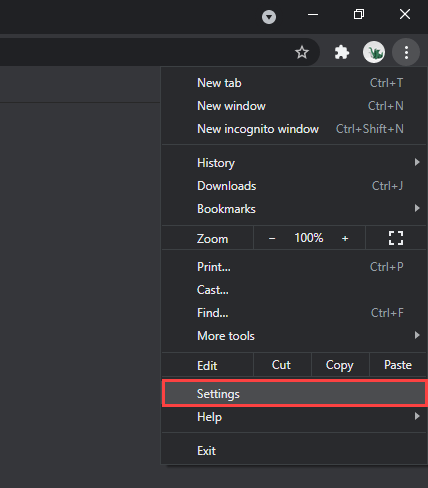Click the fullscreen icon beside Zoom
This screenshot has width=428, height=488.
pyautogui.click(x=396, y=238)
